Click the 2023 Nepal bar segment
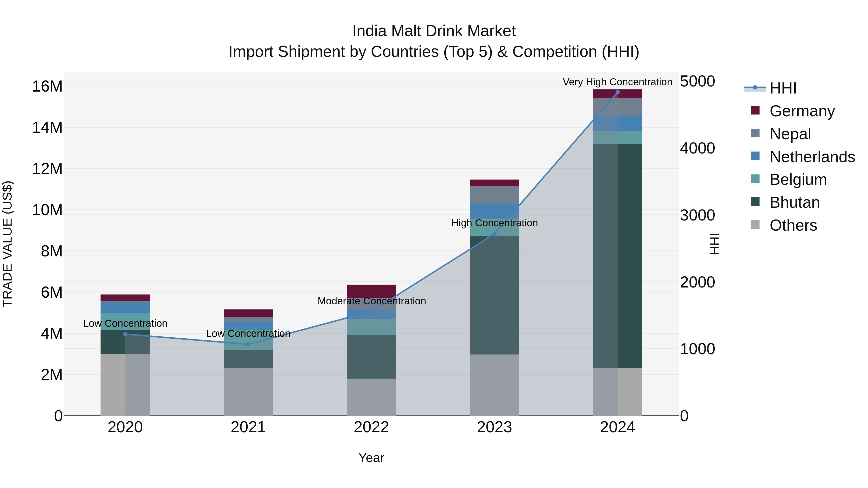 [494, 195]
